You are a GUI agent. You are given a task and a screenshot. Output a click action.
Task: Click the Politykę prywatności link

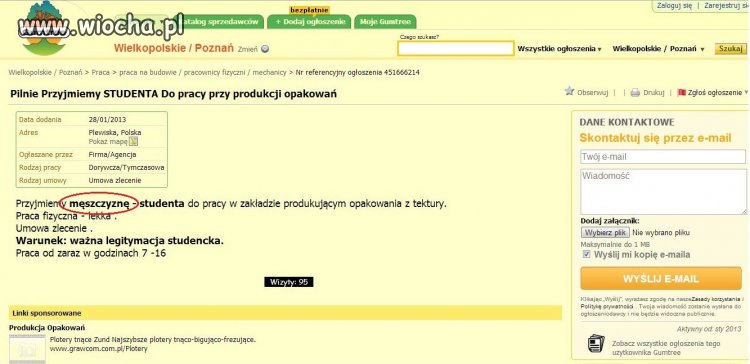606,306
